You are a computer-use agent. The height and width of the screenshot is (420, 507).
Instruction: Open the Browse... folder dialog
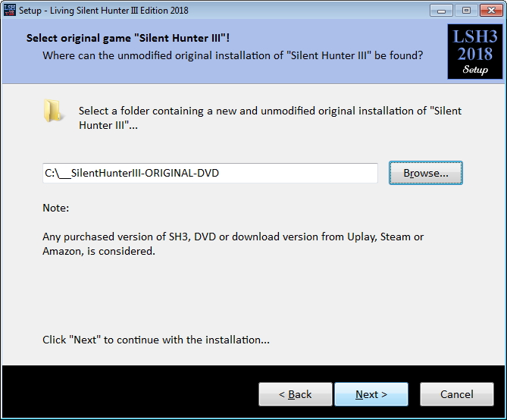425,173
